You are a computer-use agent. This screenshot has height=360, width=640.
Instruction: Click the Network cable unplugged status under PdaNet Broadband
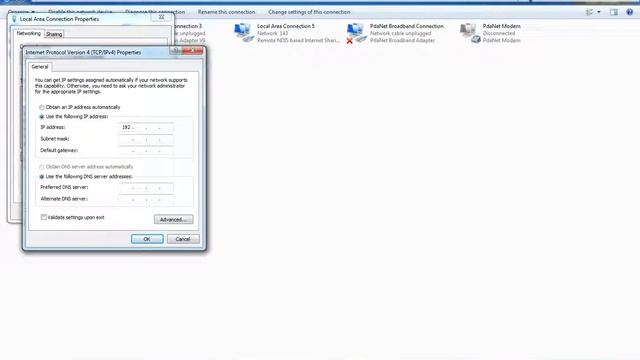400,33
